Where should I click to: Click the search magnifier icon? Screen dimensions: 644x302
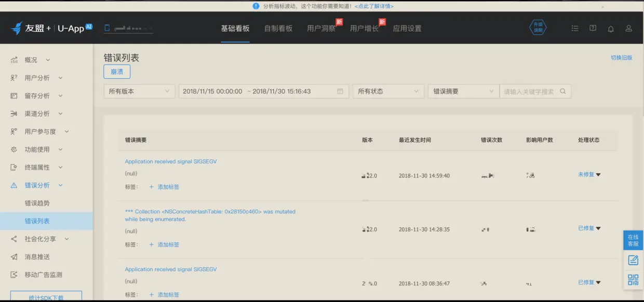coord(563,91)
